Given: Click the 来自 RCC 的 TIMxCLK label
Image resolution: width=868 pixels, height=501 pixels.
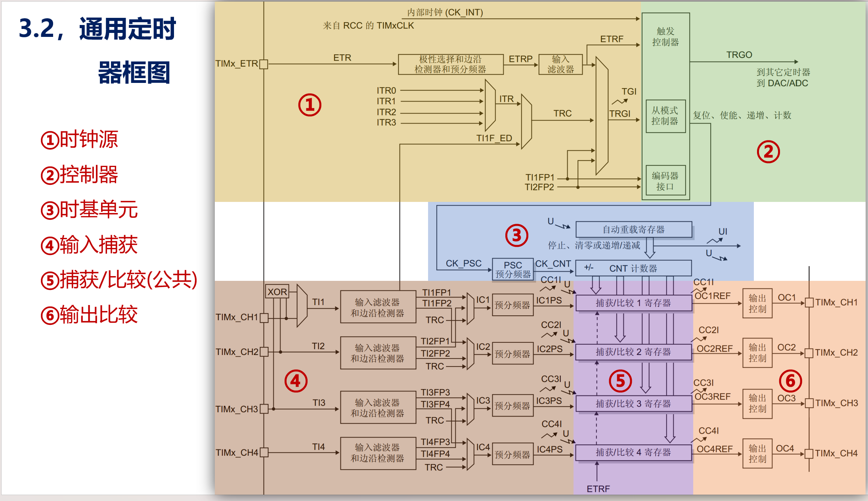Looking at the screenshot, I should [368, 25].
